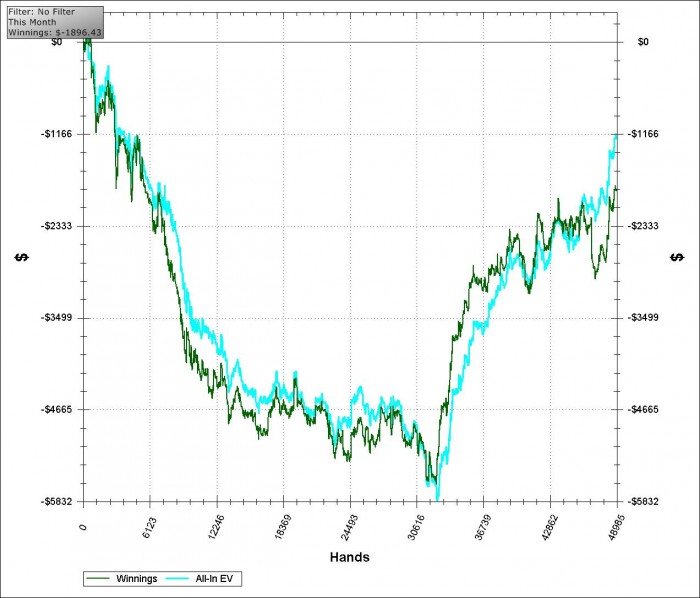Click the 'Filter: No Filter' text
The image size is (700, 598).
(42, 12)
